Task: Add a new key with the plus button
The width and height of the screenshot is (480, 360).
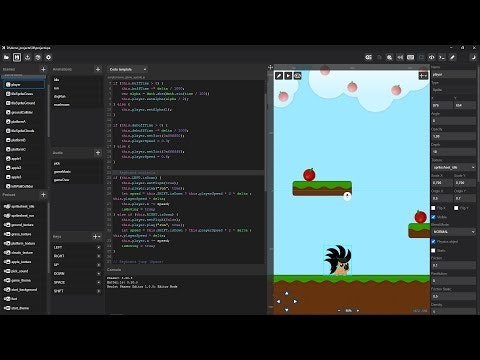Action: pyautogui.click(x=96, y=236)
